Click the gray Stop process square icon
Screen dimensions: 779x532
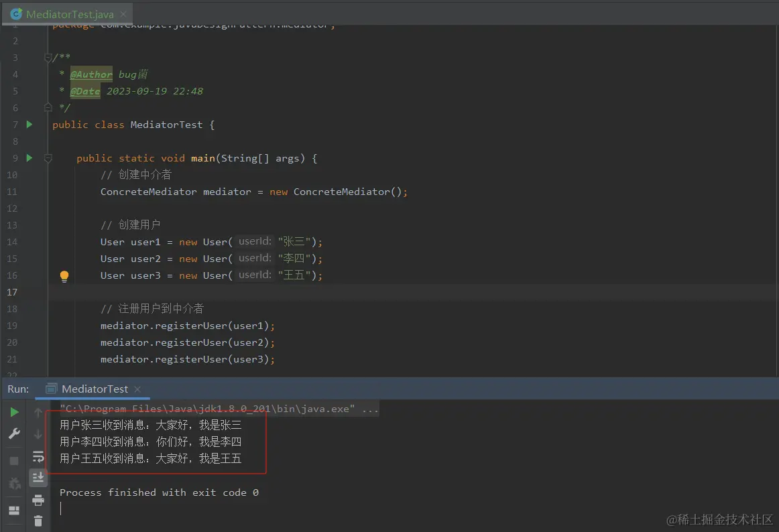[14, 461]
